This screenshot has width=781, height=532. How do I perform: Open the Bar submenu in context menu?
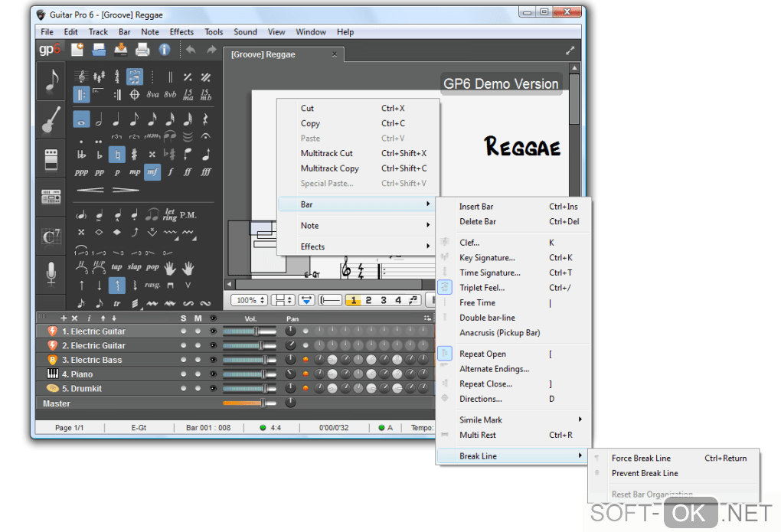click(358, 204)
